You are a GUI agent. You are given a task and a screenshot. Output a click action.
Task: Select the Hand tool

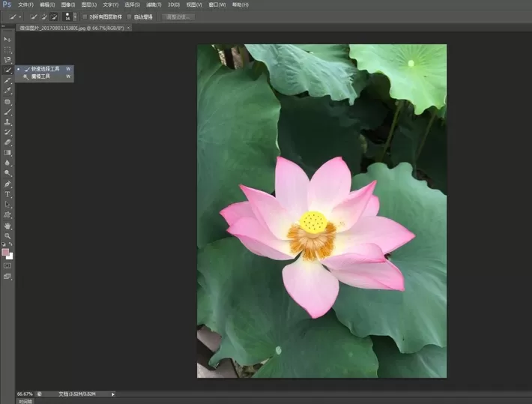click(x=7, y=226)
